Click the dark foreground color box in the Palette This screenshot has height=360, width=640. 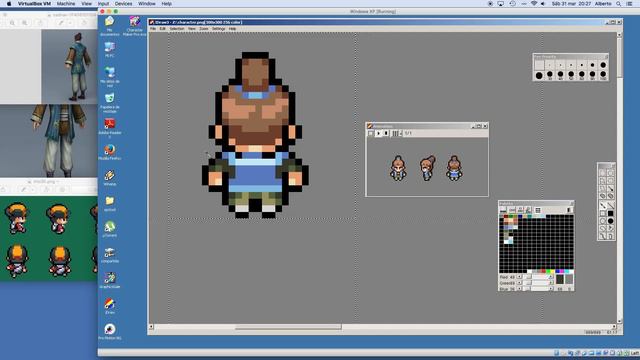[x=560, y=279]
